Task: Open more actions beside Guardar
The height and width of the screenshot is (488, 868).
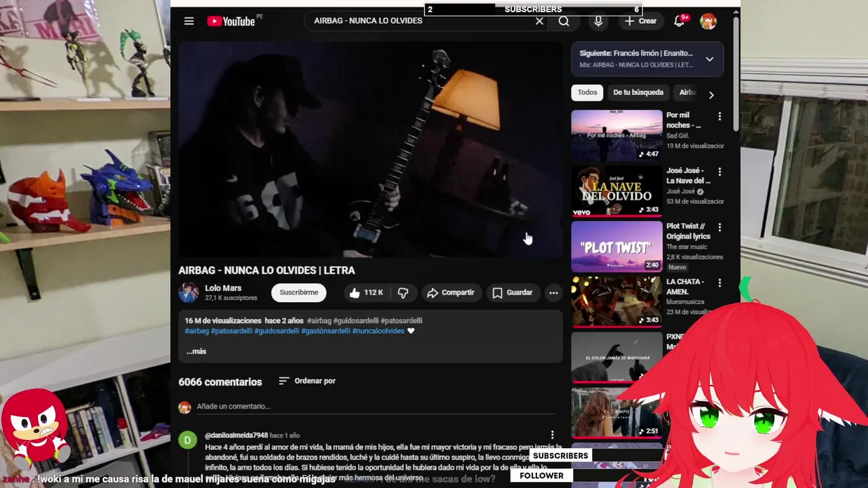Action: [553, 293]
